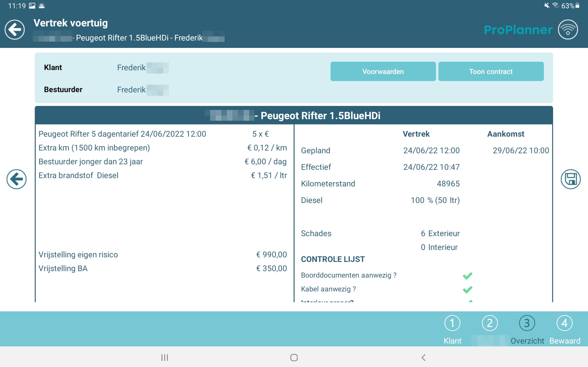Open Android recent apps button
The height and width of the screenshot is (367, 588).
point(165,357)
